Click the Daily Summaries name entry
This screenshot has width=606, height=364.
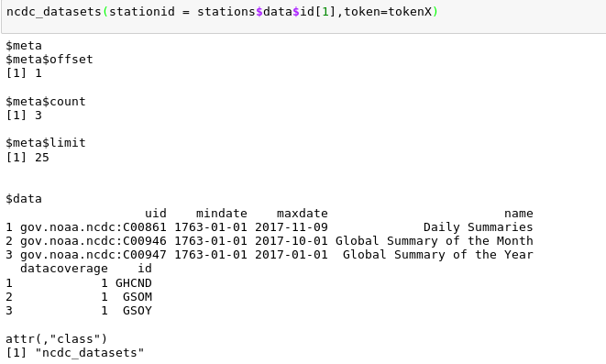click(478, 227)
